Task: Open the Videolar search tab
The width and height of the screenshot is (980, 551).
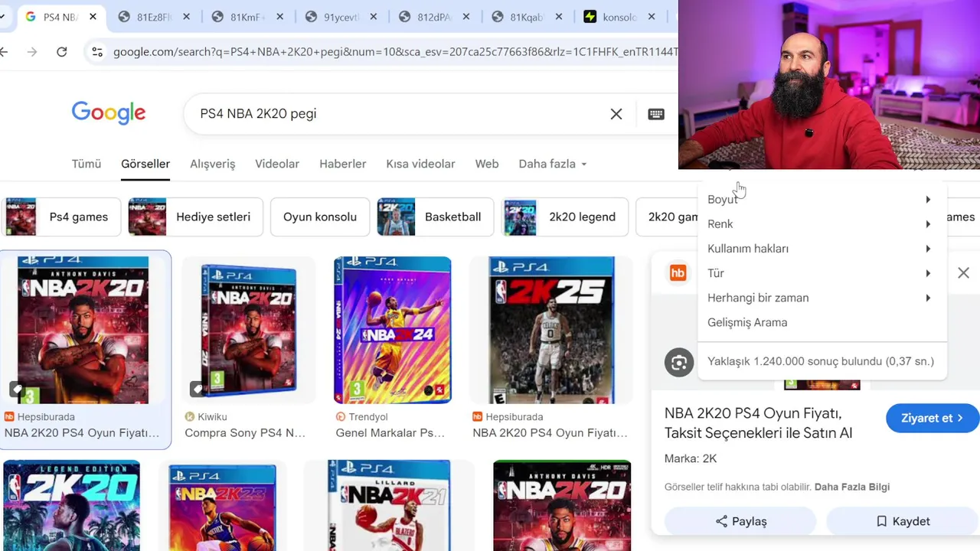Action: tap(277, 164)
